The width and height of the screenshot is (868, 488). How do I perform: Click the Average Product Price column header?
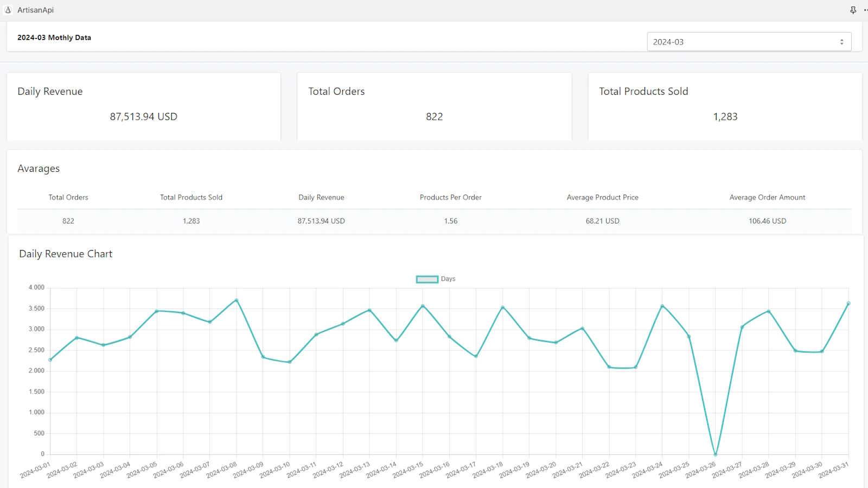tap(602, 197)
